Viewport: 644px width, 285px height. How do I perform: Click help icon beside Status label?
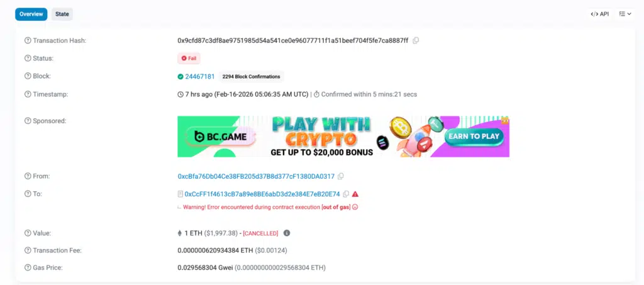(x=28, y=59)
